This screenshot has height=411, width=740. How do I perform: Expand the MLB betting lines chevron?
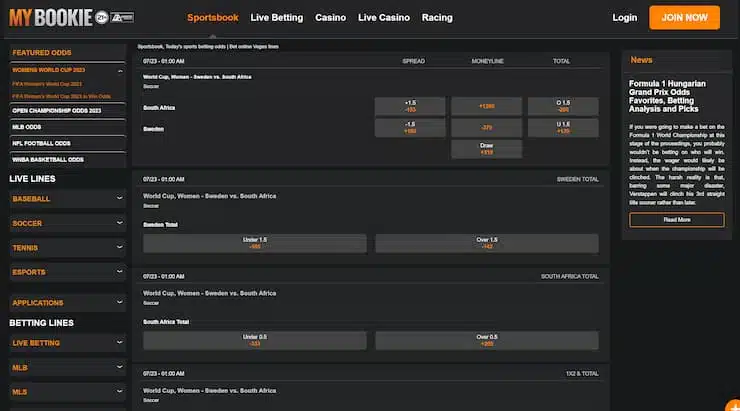119,367
